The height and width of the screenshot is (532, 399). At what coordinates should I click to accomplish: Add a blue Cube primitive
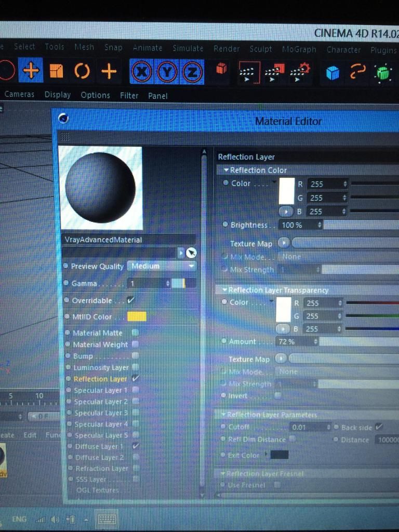[332, 73]
